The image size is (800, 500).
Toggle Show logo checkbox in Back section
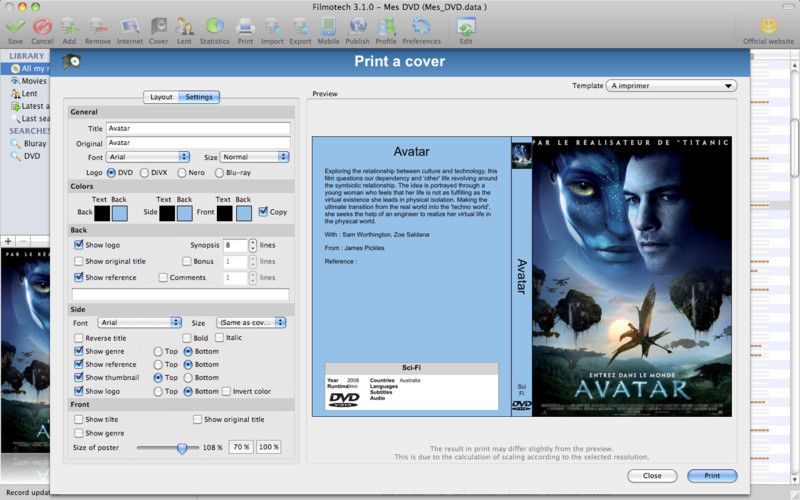click(79, 245)
